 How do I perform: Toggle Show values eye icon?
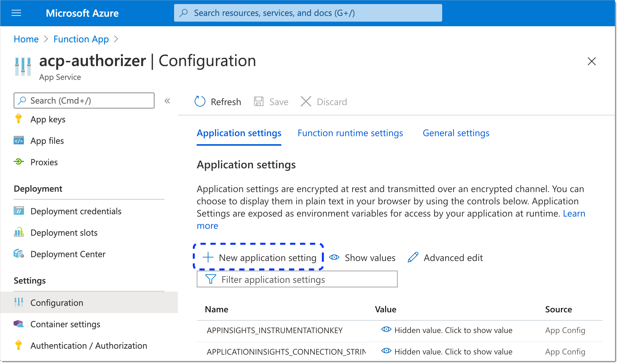334,257
